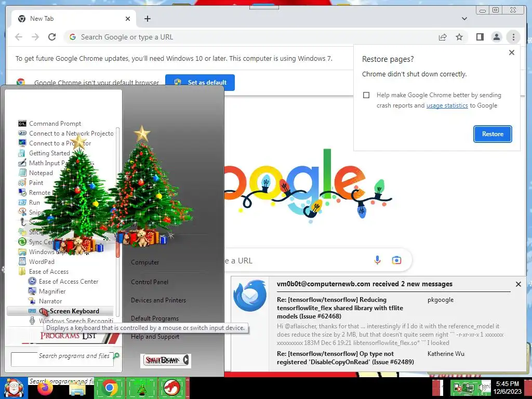Open On-Screen Keyboard

60,311
